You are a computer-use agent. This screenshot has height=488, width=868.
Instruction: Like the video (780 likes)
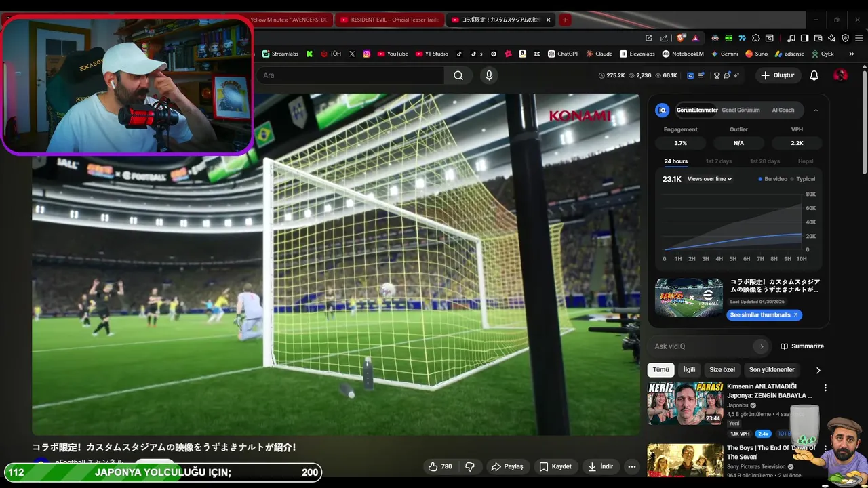coord(439,466)
